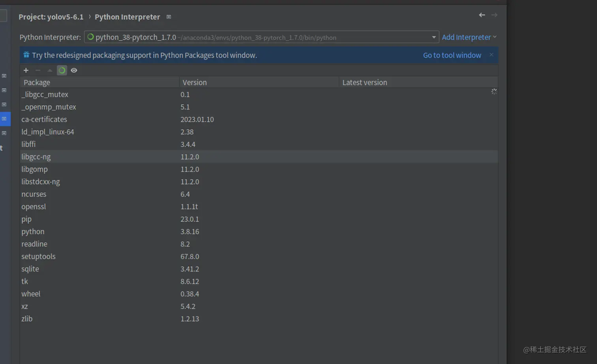Click version 2023.01.10 of ca-certificates
The width and height of the screenshot is (597, 364).
(x=197, y=119)
